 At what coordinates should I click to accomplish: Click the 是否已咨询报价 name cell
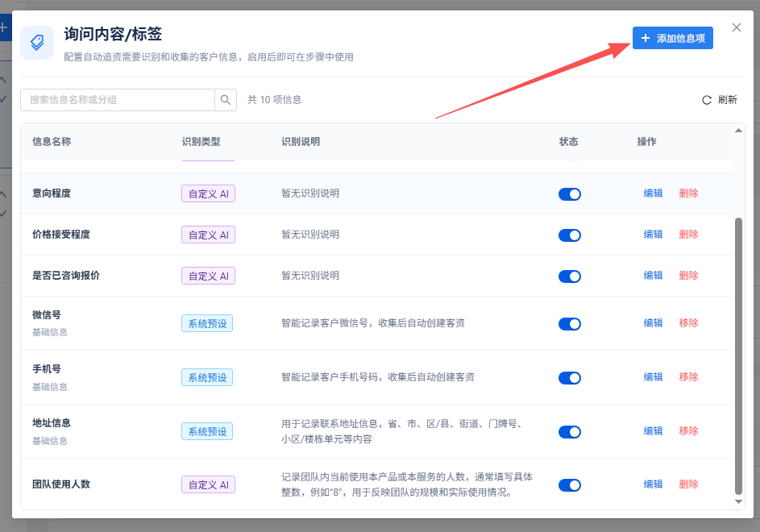pyautogui.click(x=66, y=276)
